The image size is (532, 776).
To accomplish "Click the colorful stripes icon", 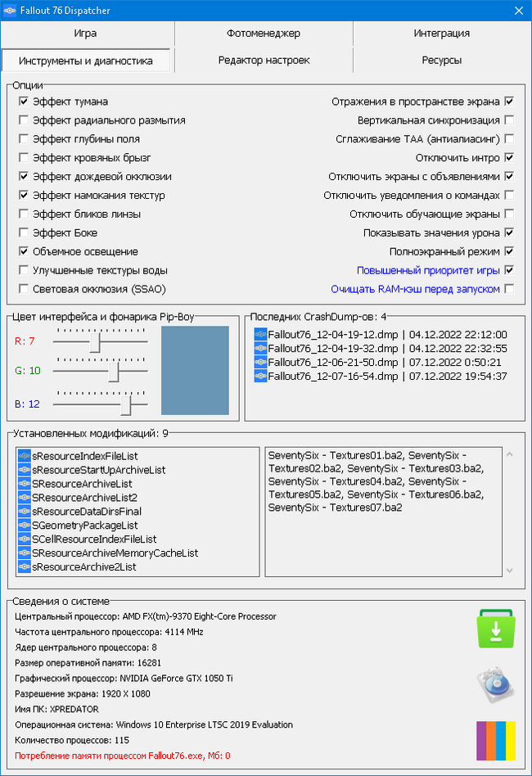I will click(x=496, y=740).
